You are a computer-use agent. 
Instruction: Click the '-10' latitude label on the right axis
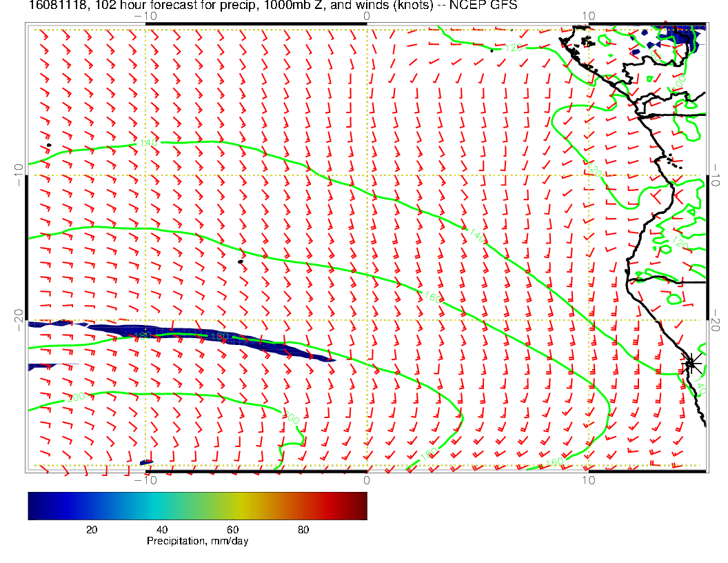coord(717,175)
